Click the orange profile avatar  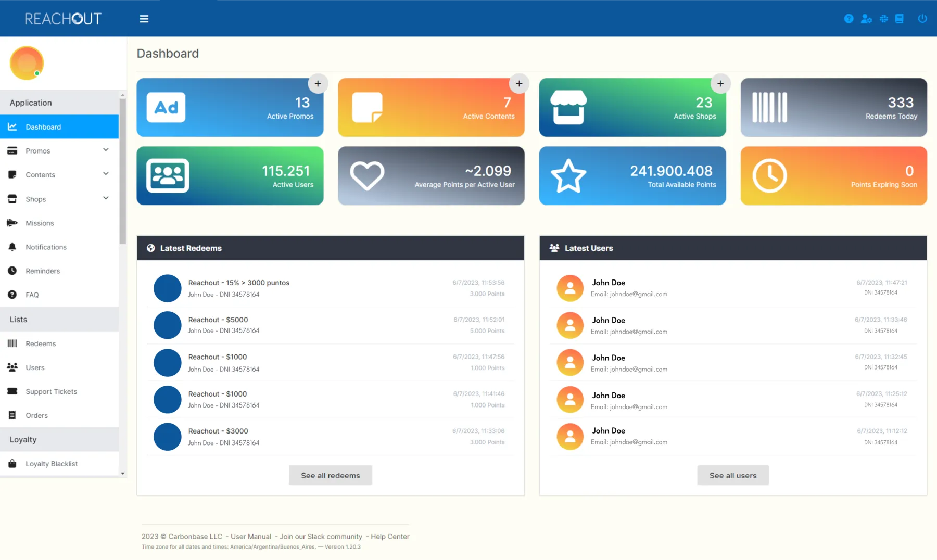click(27, 63)
